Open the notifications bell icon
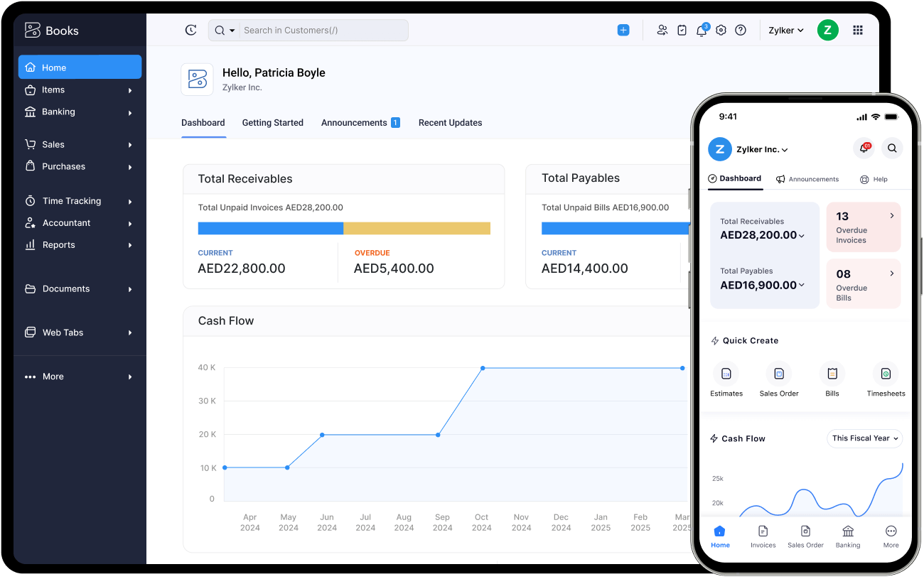The width and height of the screenshot is (924, 579). (x=702, y=30)
